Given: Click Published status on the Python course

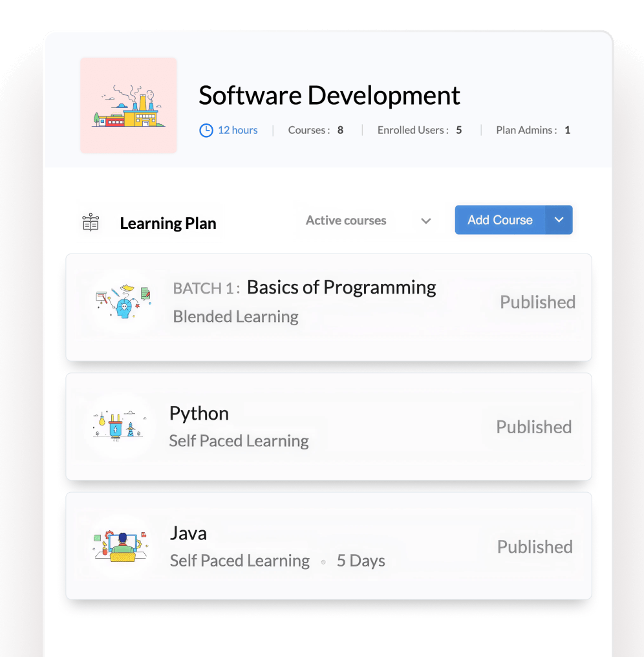Looking at the screenshot, I should [x=533, y=427].
